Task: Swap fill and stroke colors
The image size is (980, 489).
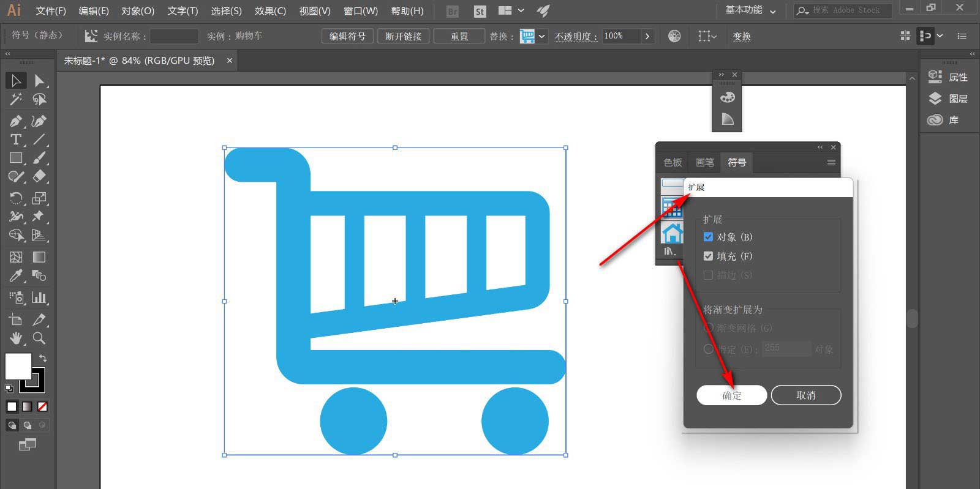Action: coord(43,358)
